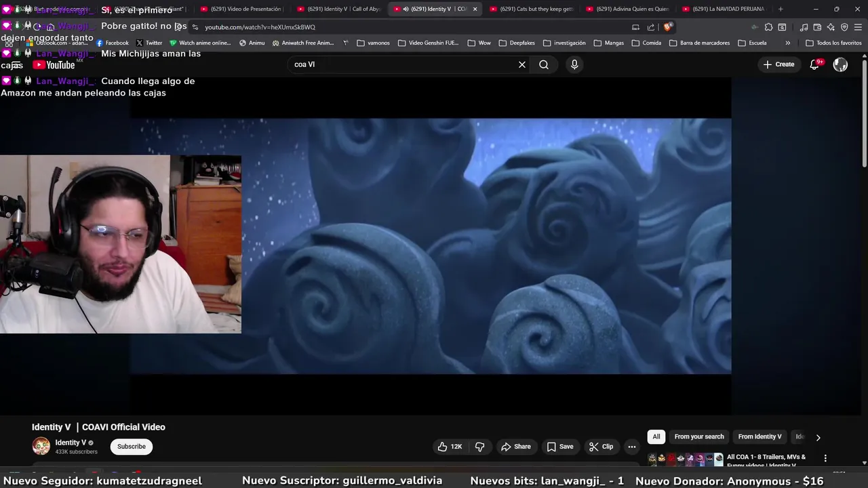
Task: Open the Comida bookmarks folder
Action: tap(646, 43)
